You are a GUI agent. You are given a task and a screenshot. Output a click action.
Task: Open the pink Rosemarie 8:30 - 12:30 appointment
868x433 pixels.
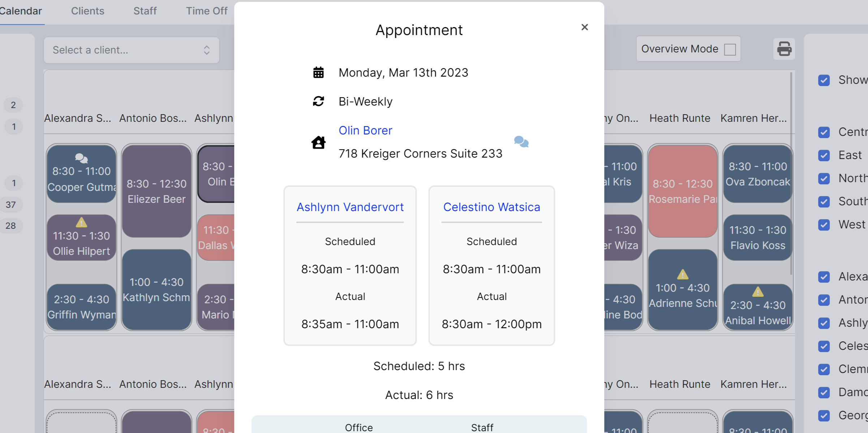pos(683,191)
